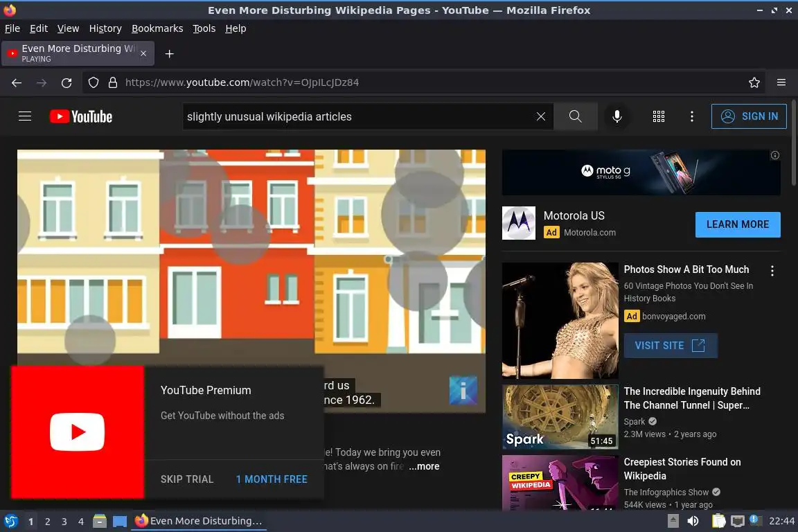Open the YouTube guide hamburger menu
The height and width of the screenshot is (532, 798).
(x=25, y=116)
